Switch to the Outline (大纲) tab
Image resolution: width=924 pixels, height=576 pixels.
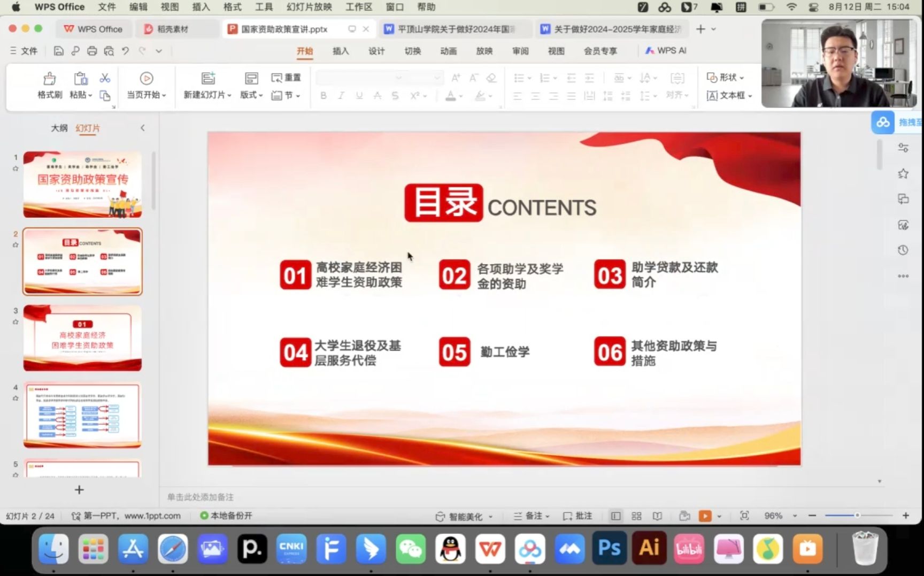tap(59, 128)
